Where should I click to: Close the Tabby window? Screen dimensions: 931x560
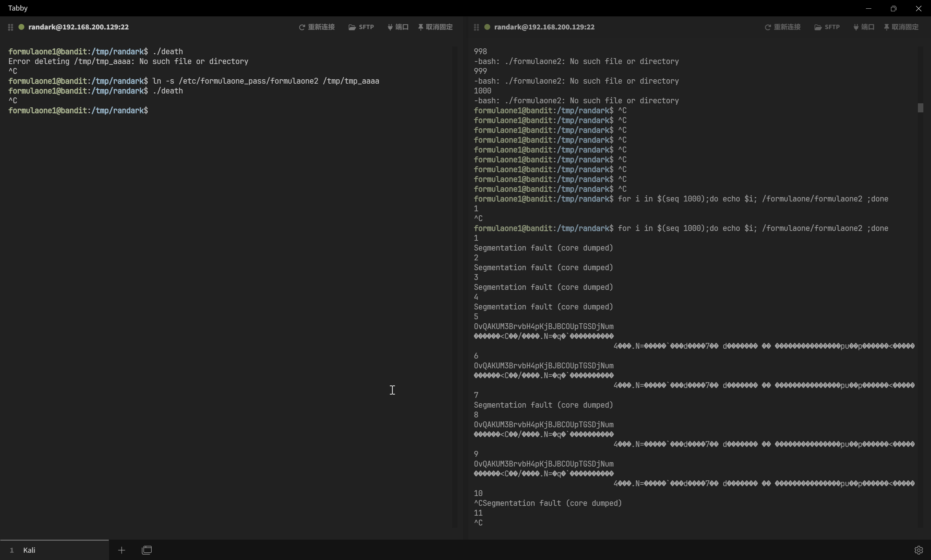point(919,8)
